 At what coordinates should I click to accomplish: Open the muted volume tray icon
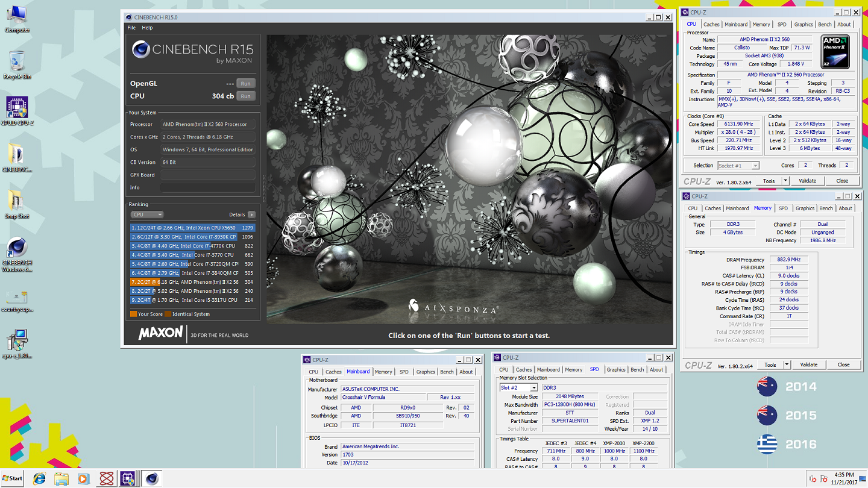[x=812, y=479]
